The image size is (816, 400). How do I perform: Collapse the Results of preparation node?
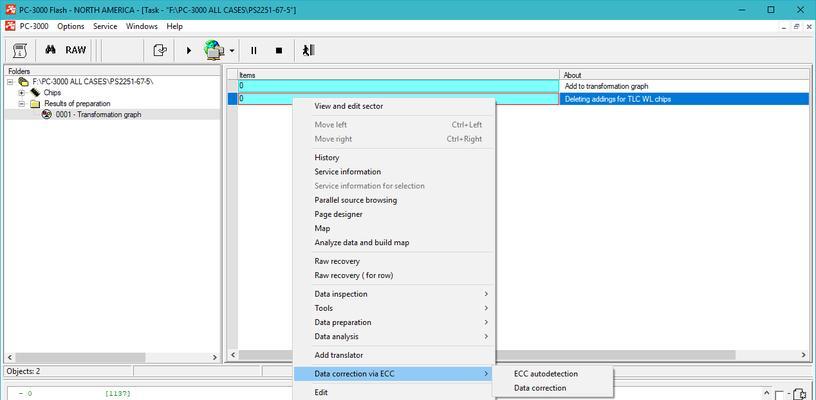click(21, 104)
